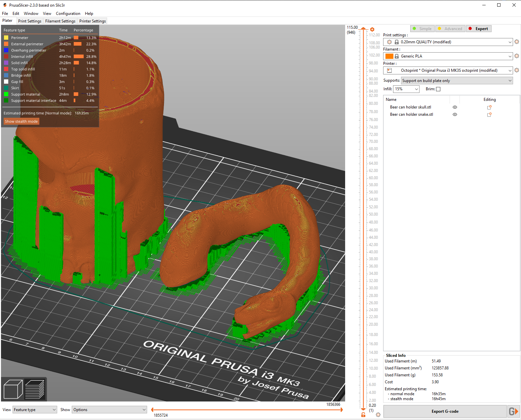Click the Export G-code button
Screen dimensions: 521x420
pos(445,411)
